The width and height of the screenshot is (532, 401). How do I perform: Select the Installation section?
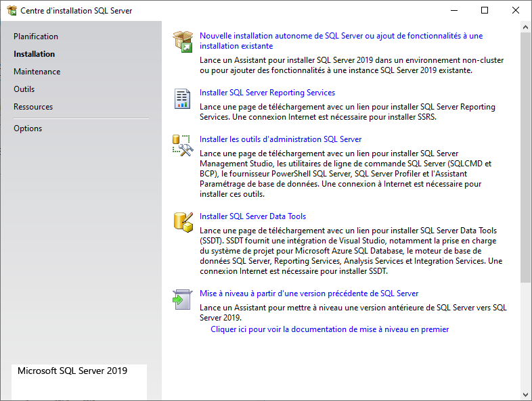pos(34,54)
